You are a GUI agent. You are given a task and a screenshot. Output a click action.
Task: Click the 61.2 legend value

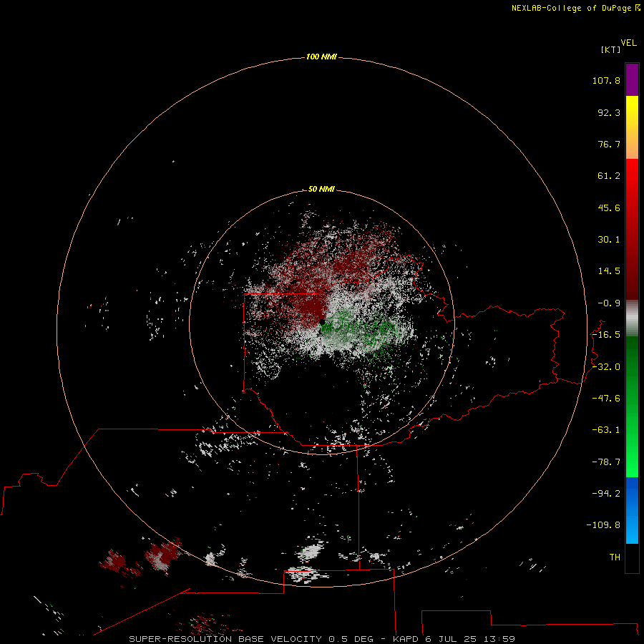[x=609, y=176]
